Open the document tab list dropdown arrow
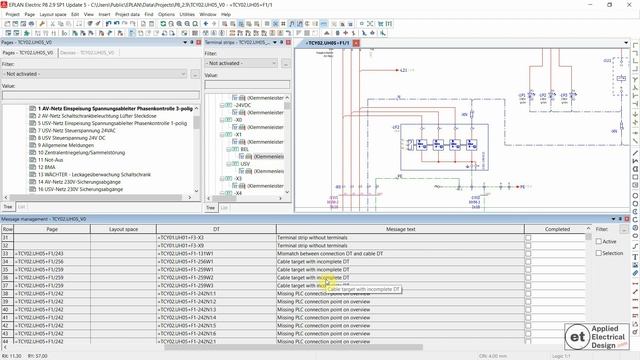 [x=626, y=43]
